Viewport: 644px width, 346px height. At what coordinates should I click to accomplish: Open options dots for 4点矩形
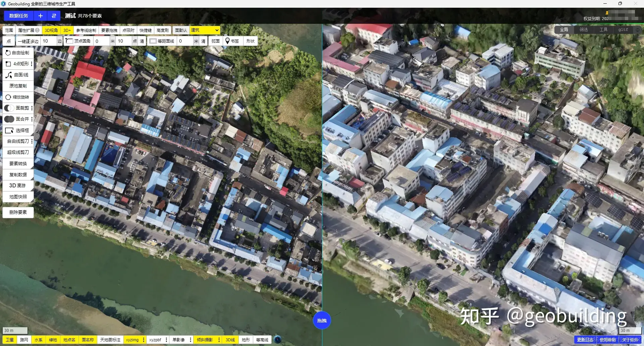tap(32, 64)
